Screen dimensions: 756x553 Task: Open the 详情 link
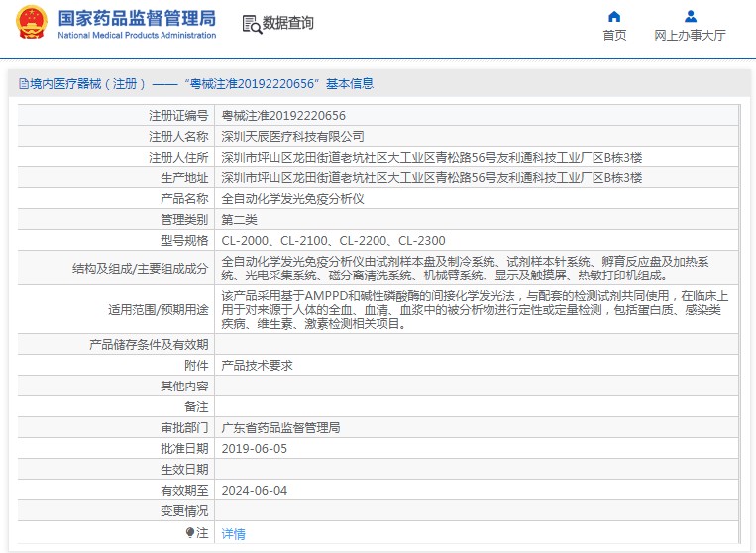point(234,534)
